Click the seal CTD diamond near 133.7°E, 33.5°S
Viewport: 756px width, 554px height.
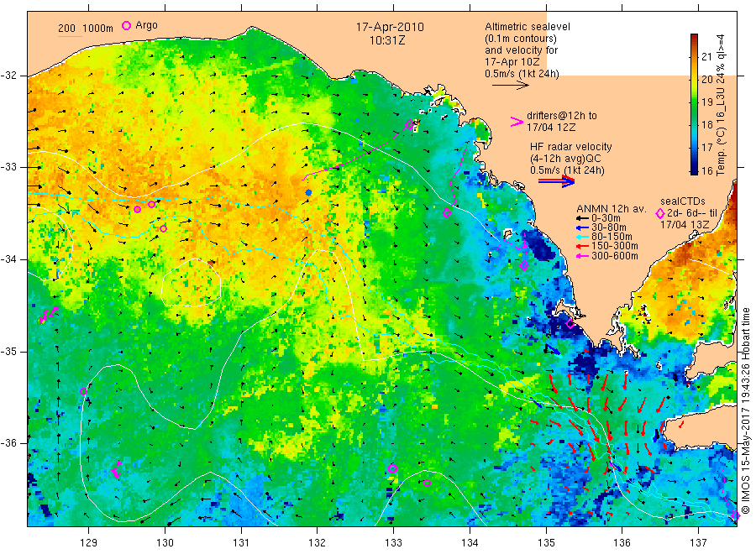447,212
